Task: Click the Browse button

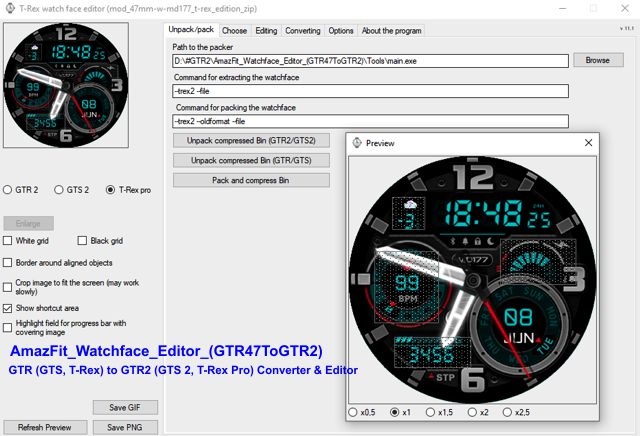Action: pos(598,60)
